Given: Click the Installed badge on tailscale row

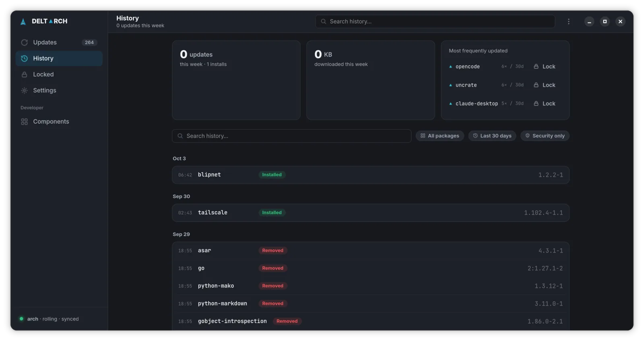Looking at the screenshot, I should [272, 212].
